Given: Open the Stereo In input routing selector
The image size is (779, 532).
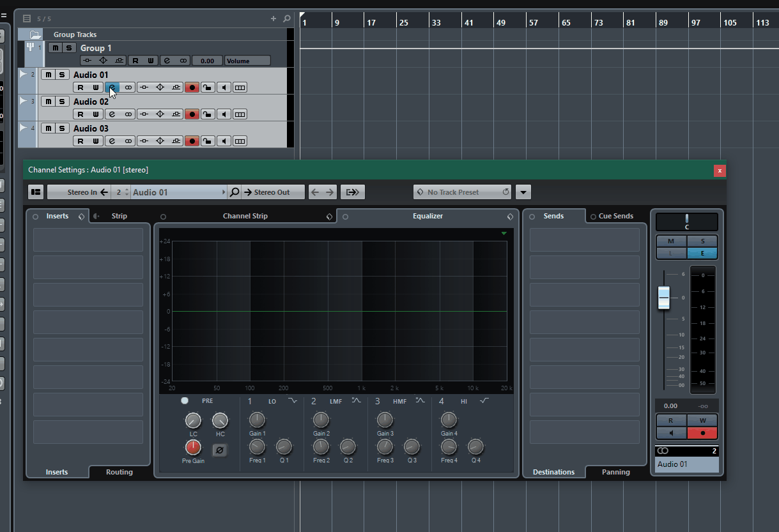Looking at the screenshot, I should (79, 192).
